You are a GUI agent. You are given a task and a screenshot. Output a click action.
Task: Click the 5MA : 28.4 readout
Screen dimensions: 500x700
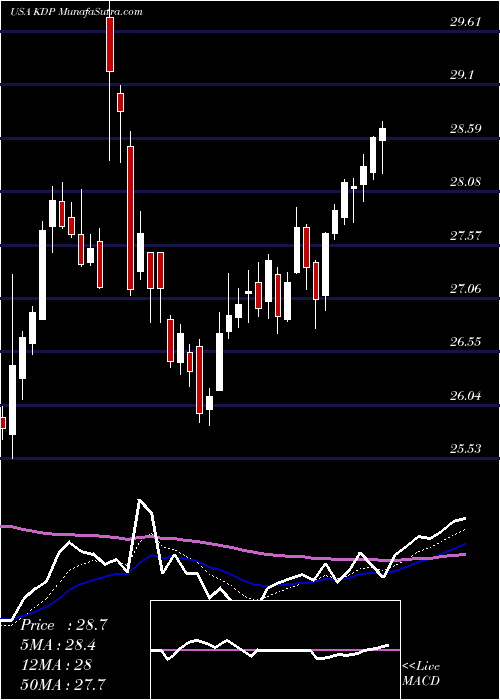(x=58, y=645)
